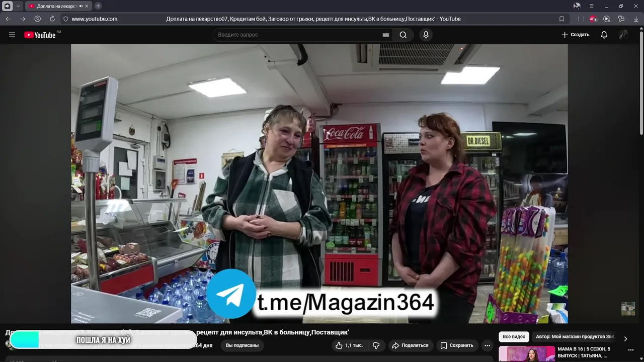Click the search magnifier button
Screen dimensions: 644x362
coord(403,35)
